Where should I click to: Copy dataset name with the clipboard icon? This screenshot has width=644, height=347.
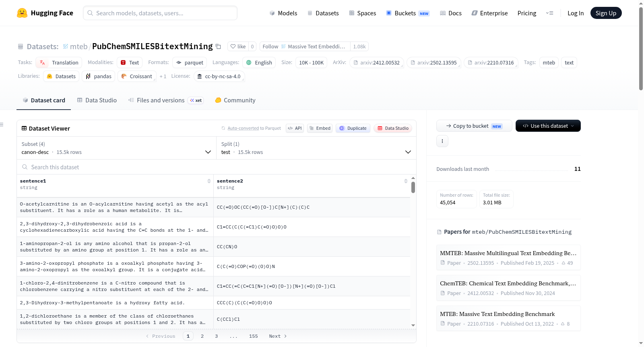[218, 46]
